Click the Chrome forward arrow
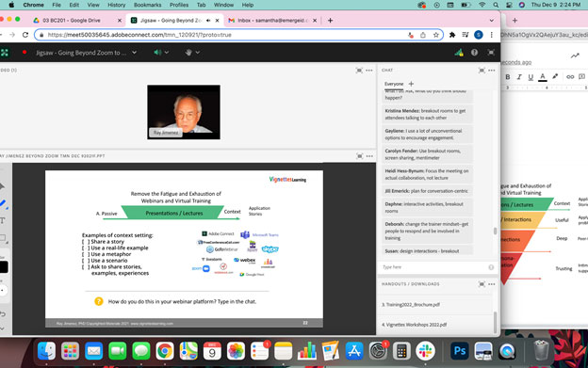588x368 pixels. [x=12, y=35]
